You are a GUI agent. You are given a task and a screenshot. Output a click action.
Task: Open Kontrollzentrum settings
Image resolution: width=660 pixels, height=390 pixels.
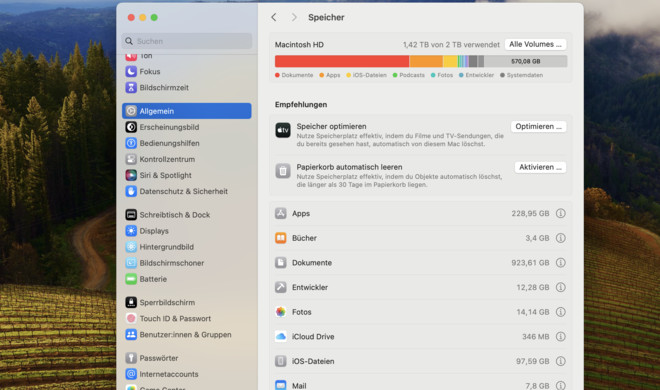click(186, 159)
